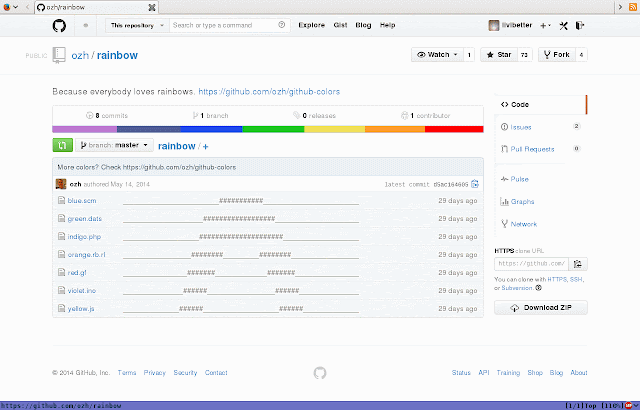Click Download ZIP button
This screenshot has height=410, width=640.
[x=541, y=308]
